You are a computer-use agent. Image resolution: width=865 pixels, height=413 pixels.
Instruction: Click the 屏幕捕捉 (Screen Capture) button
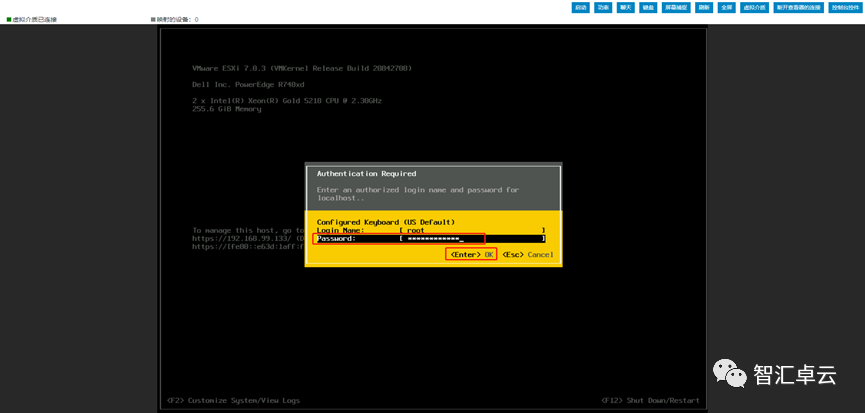coord(676,8)
